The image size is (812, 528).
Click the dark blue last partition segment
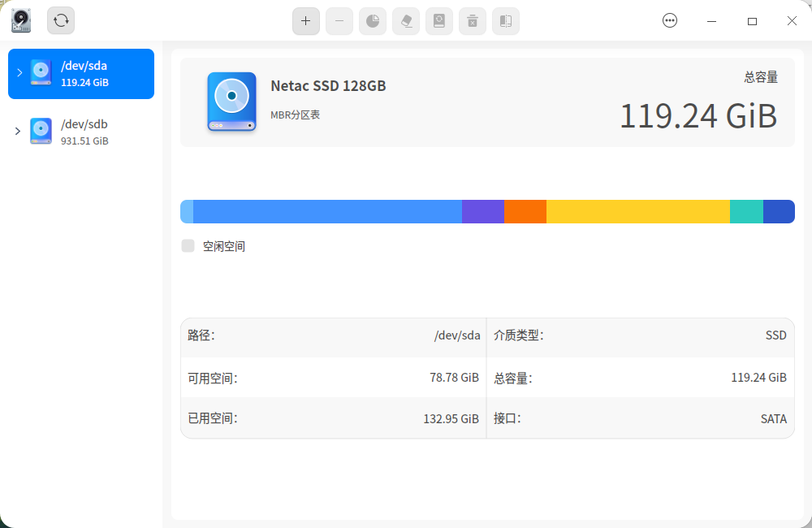(779, 211)
